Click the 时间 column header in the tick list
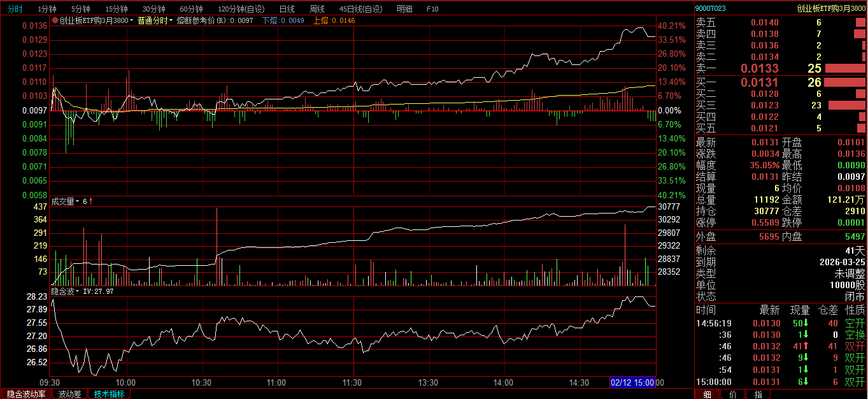Screen dimensions: 868x399 click(x=706, y=310)
